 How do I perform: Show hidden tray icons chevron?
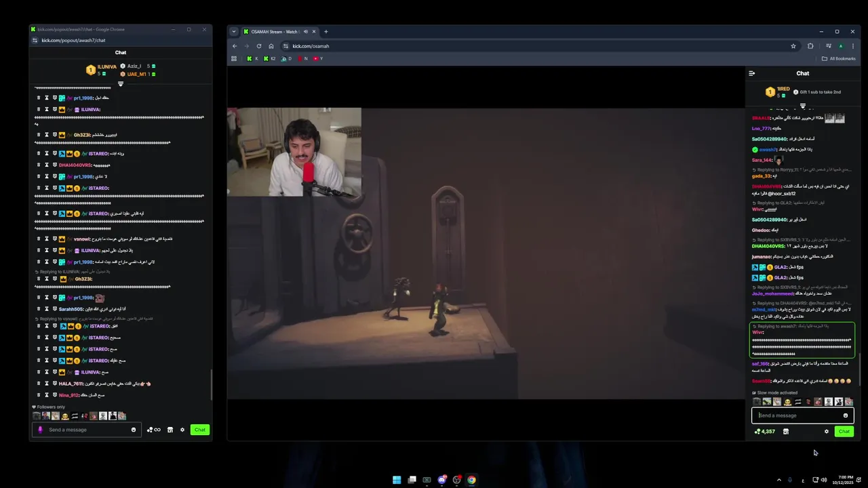[x=778, y=480]
